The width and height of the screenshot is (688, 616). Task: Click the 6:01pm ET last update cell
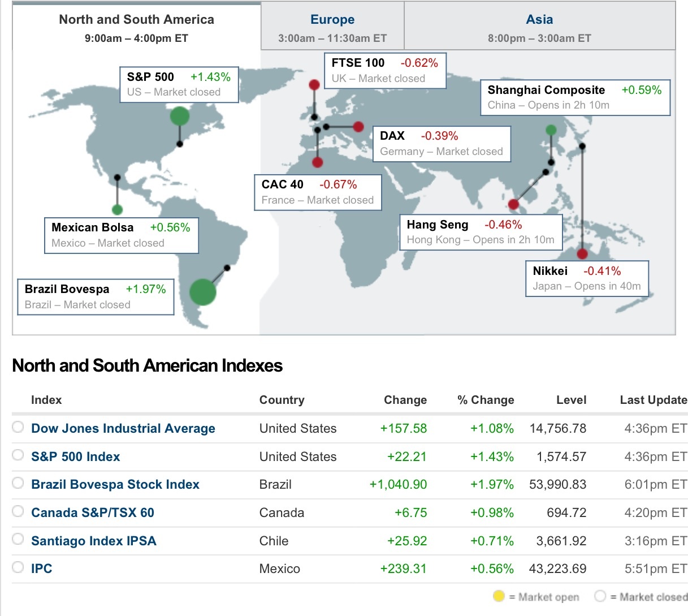(x=656, y=484)
